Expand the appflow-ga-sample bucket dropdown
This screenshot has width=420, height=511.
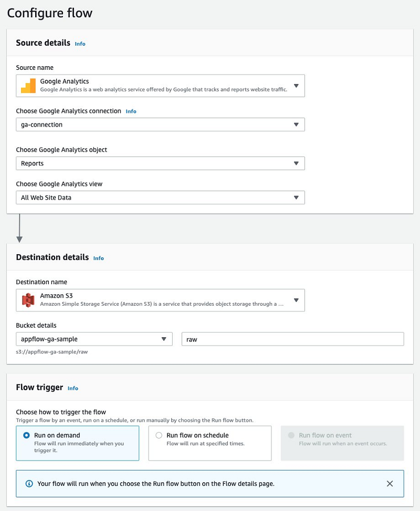164,339
